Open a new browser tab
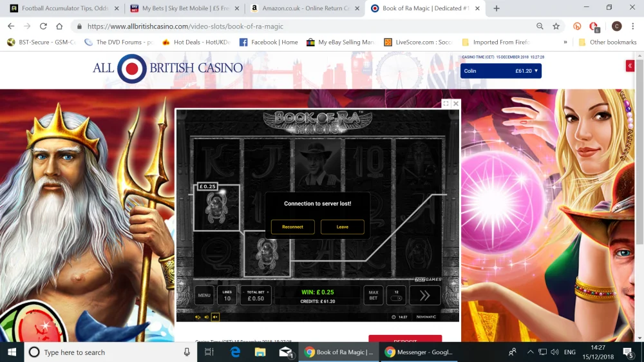Screen dimensions: 644x362 tap(497, 8)
